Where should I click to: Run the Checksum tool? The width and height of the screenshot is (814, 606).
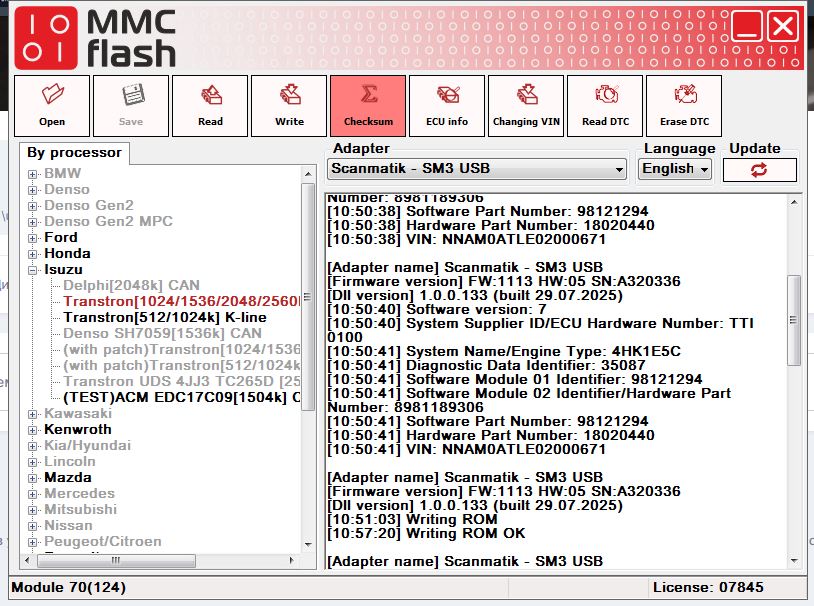click(x=368, y=105)
